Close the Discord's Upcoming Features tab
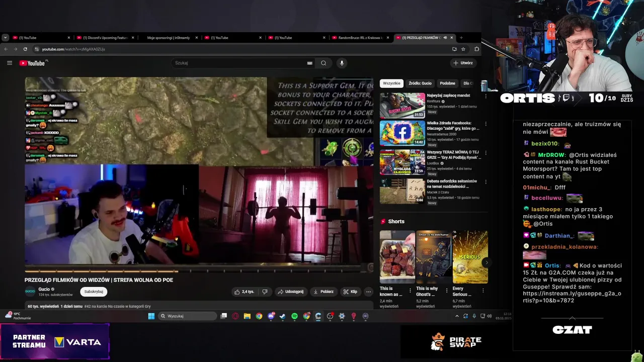Viewport: 644px width, 362px height. (x=133, y=37)
